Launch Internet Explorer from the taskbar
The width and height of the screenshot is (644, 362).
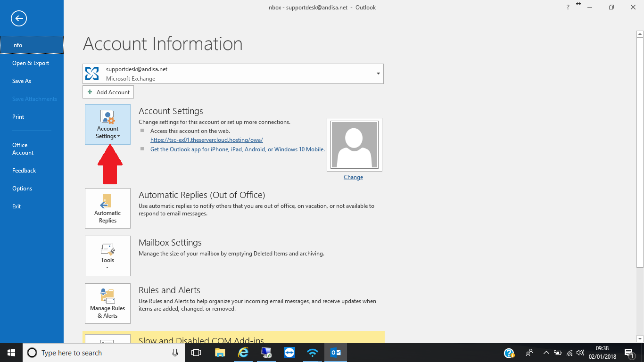coord(243,353)
